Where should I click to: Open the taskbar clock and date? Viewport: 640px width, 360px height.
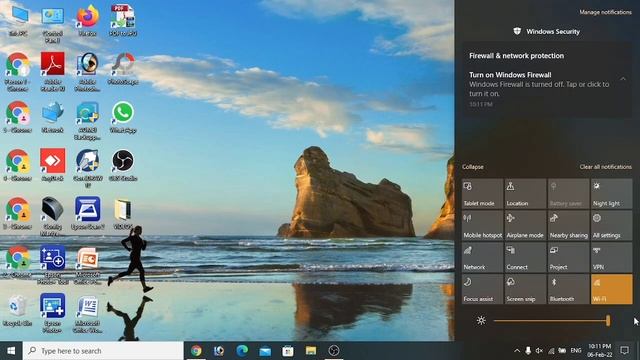(x=599, y=351)
